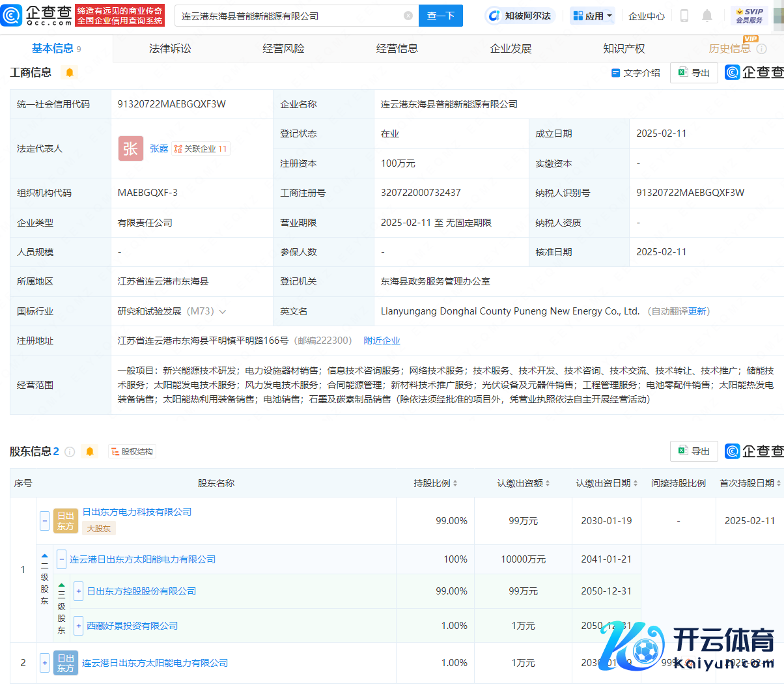Expand 西藏好景投资有限公司 shareholder row
Image resolution: width=784 pixels, height=685 pixels.
pyautogui.click(x=78, y=626)
